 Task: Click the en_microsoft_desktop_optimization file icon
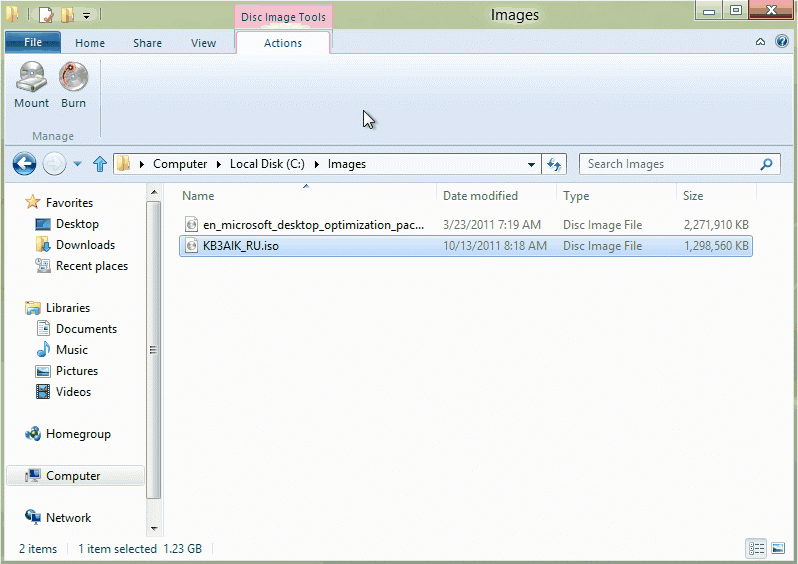pos(191,224)
